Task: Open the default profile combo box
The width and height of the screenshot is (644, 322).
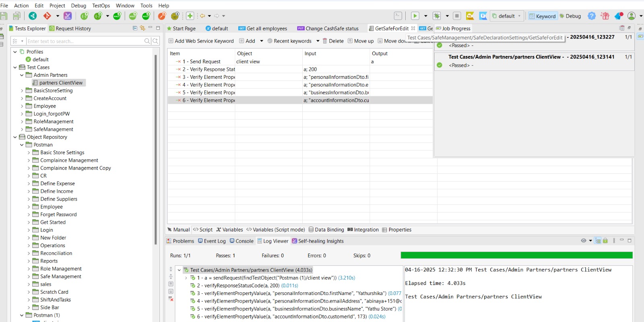Action: pos(507,16)
